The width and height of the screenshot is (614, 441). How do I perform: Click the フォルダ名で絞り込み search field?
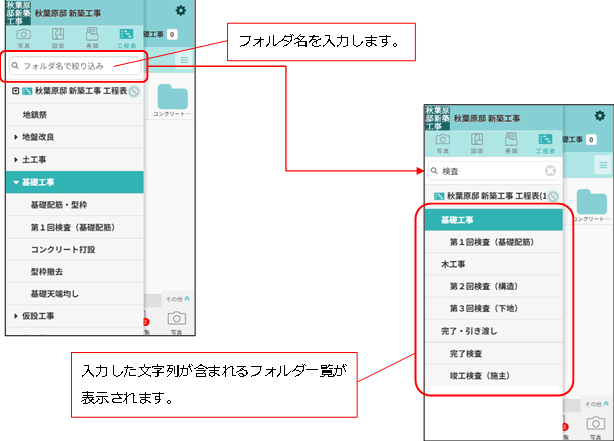tap(75, 66)
